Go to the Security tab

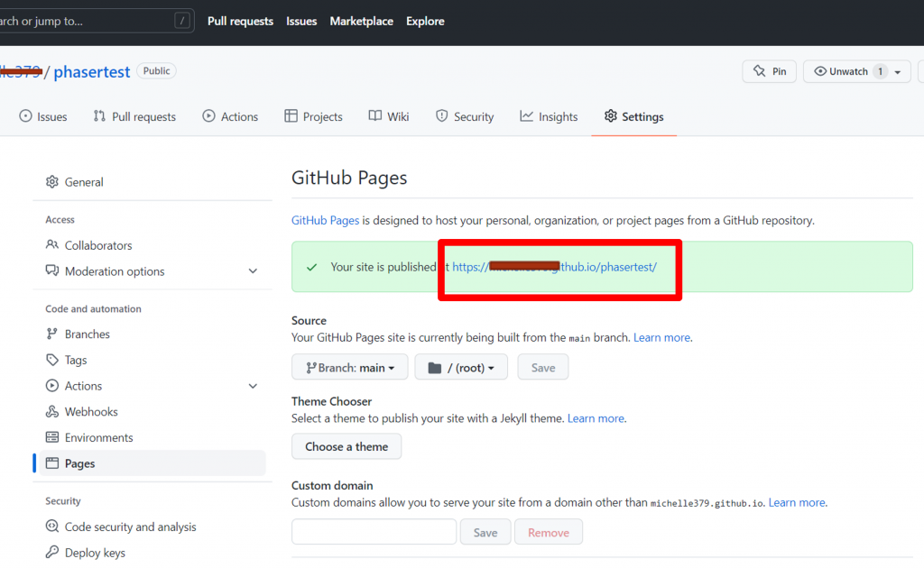point(465,116)
